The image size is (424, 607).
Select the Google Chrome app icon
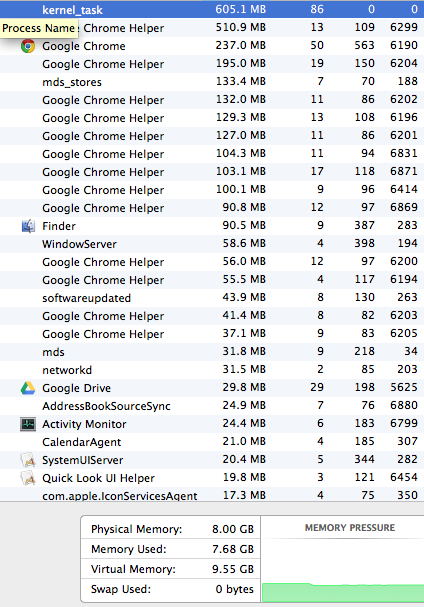(28, 46)
